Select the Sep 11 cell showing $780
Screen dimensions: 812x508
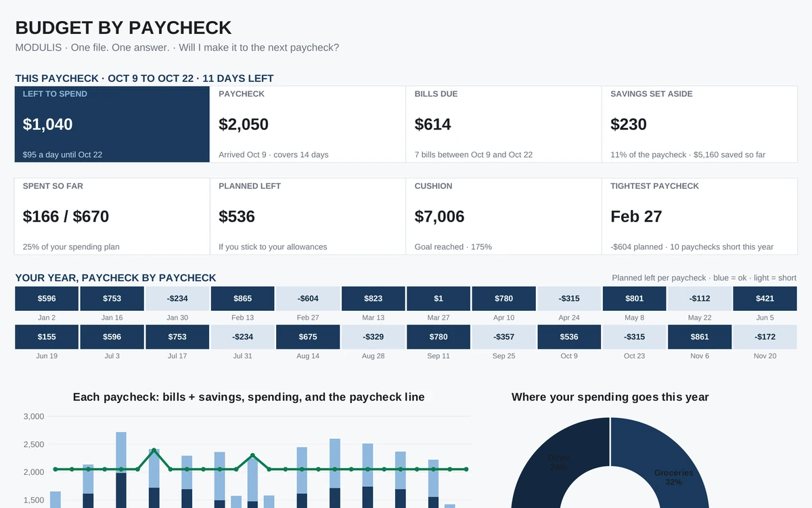[438, 337]
